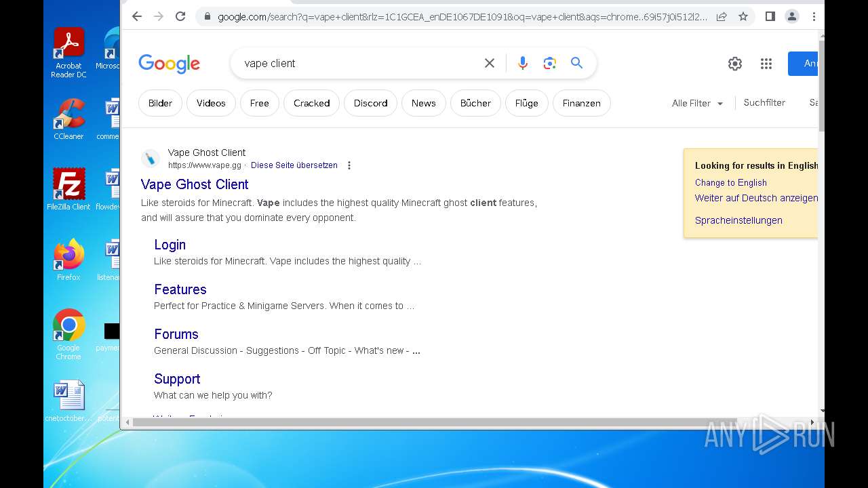868x488 pixels.
Task: Click the Chrome address bar URL
Action: click(x=462, y=17)
